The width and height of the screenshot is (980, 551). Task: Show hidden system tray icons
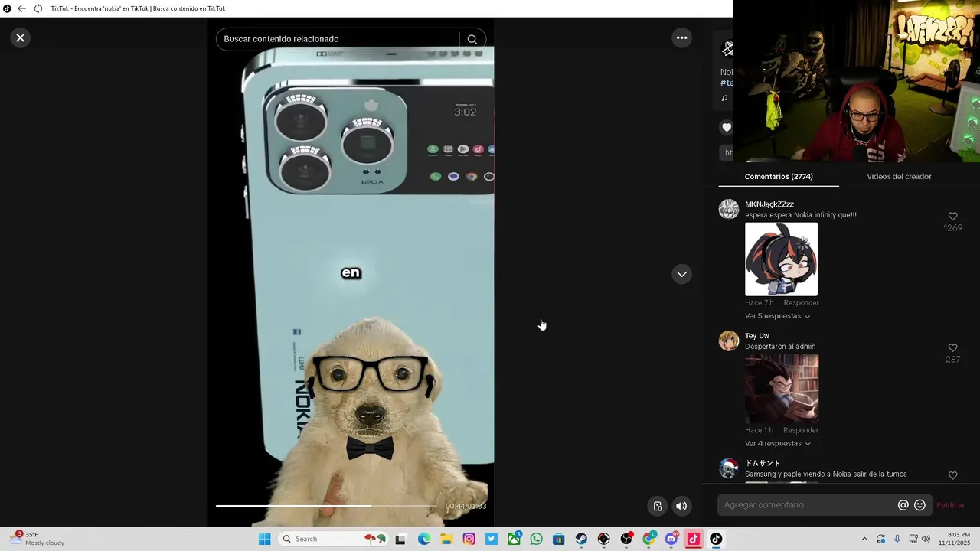[864, 540]
